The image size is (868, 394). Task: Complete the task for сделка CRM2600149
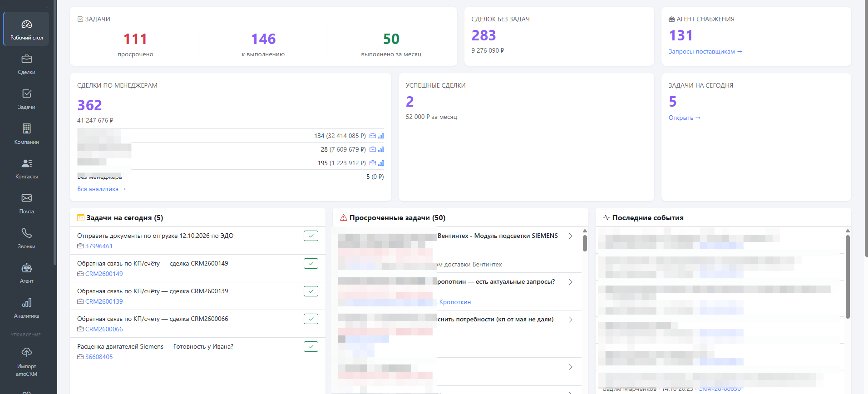click(311, 264)
